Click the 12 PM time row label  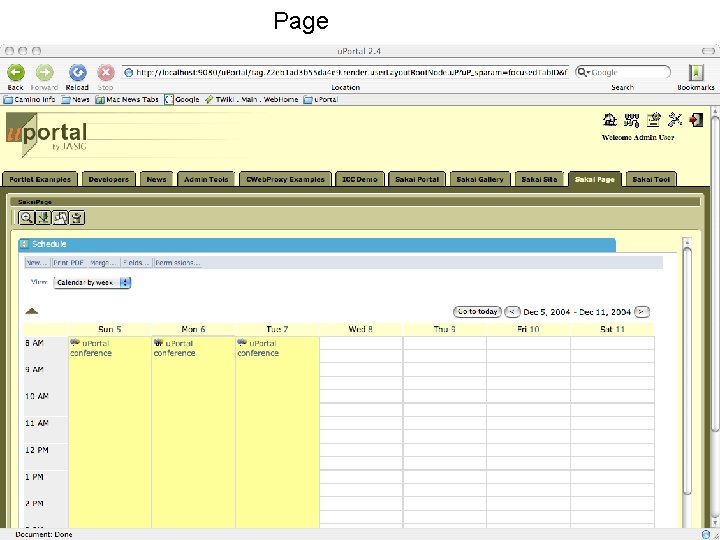tap(37, 450)
